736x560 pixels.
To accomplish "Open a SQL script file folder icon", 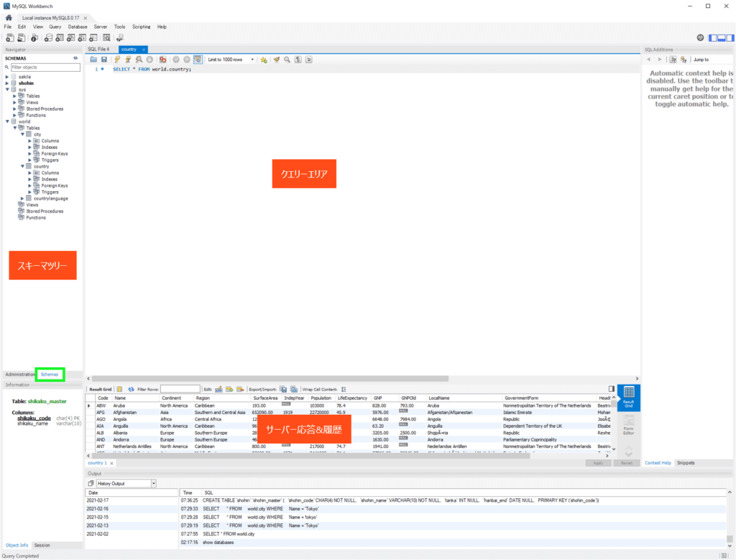I will click(93, 60).
